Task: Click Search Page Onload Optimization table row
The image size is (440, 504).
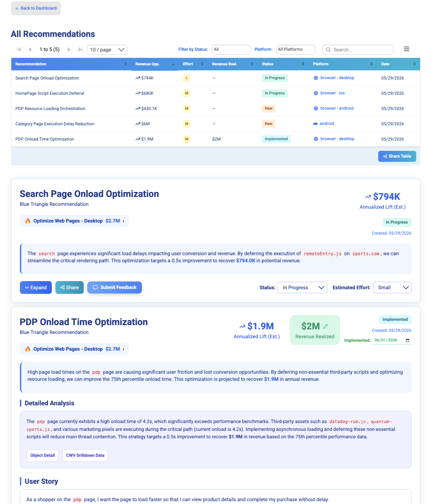Action: pos(216,78)
